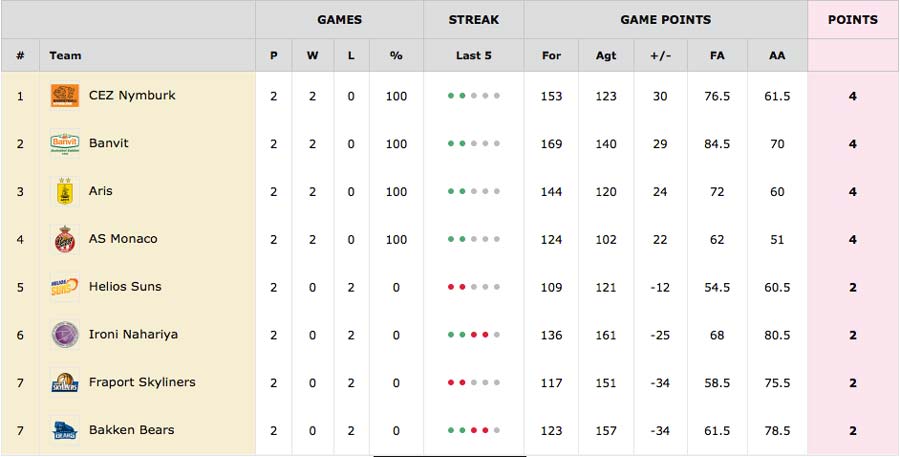Sort by the W wins column header
Viewport: 900px width, 457px height.
(312, 56)
